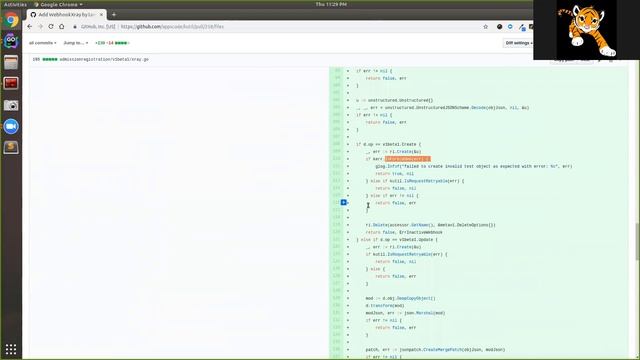Image resolution: width=640 pixels, height=360 pixels.
Task: Click the else if kutil.IsRequestRetryable line
Action: coord(415,181)
